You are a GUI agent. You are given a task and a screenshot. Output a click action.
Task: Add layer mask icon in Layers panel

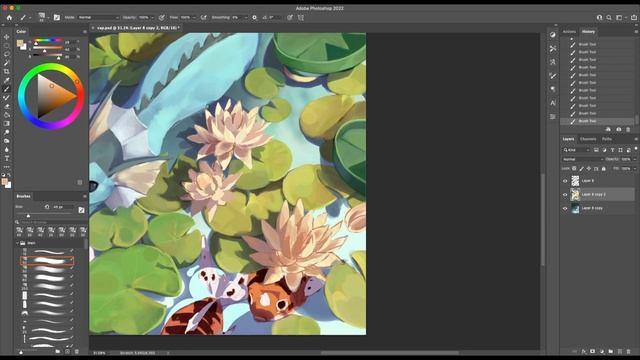click(593, 351)
